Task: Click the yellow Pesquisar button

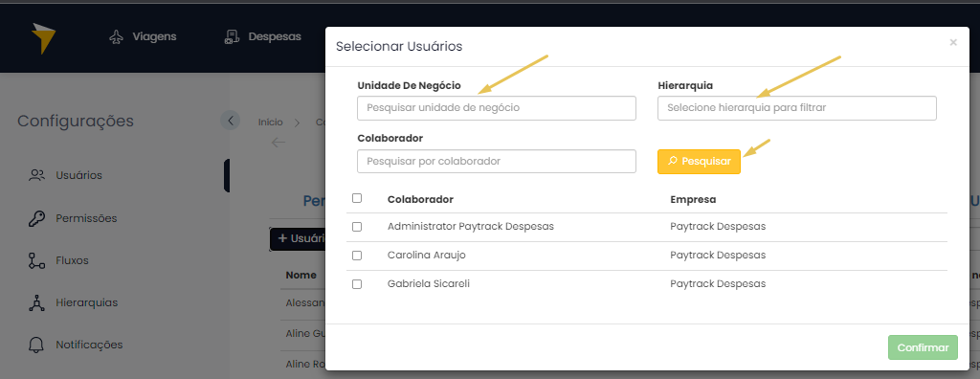Action: coord(699,162)
